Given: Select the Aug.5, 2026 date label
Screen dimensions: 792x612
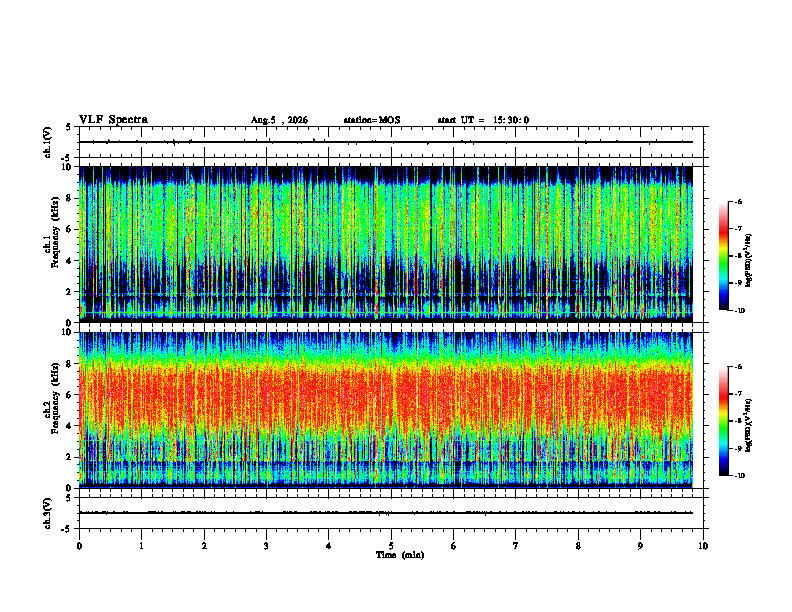Looking at the screenshot, I should (279, 120).
